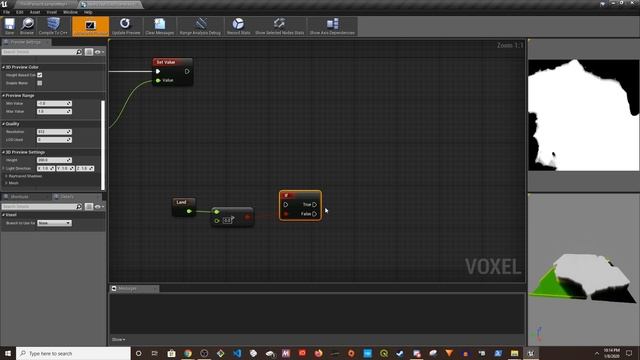Click the Compile To C++ icon

pos(53,26)
